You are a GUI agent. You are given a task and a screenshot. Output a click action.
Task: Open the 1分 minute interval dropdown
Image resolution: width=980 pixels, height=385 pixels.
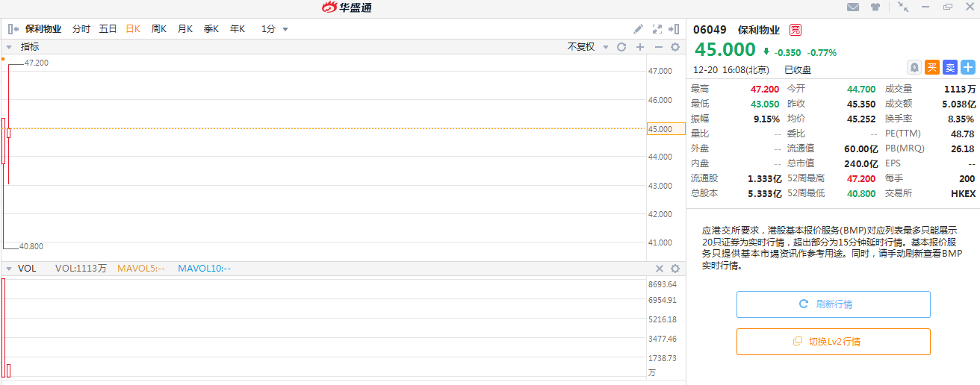(x=274, y=29)
